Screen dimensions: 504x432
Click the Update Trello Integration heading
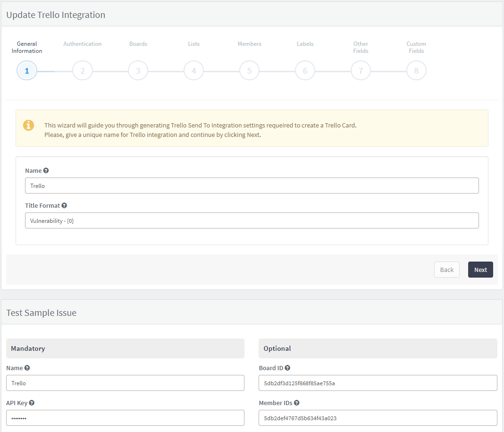click(x=56, y=15)
